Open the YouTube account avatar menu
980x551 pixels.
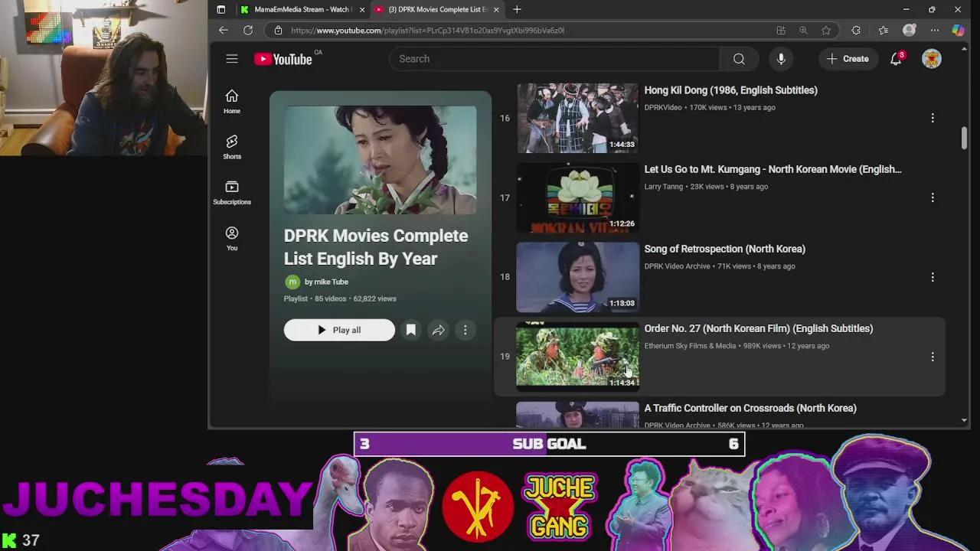tap(932, 59)
